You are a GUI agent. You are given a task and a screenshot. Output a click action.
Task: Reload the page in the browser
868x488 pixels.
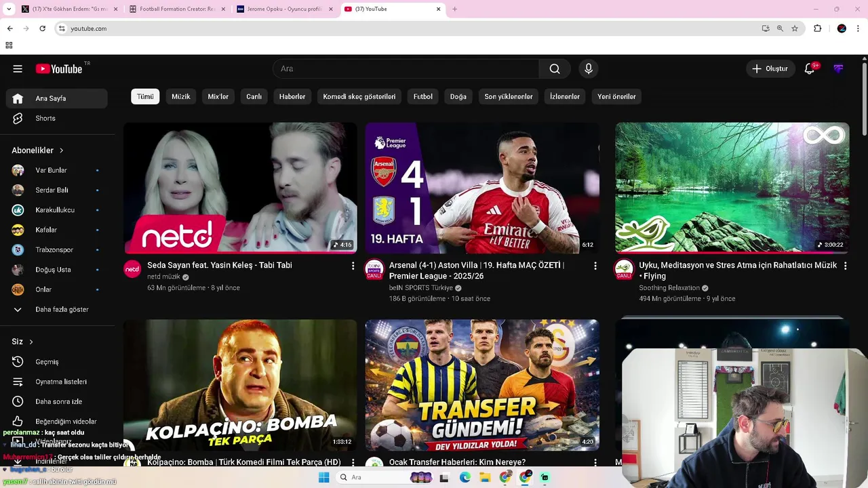tap(42, 28)
